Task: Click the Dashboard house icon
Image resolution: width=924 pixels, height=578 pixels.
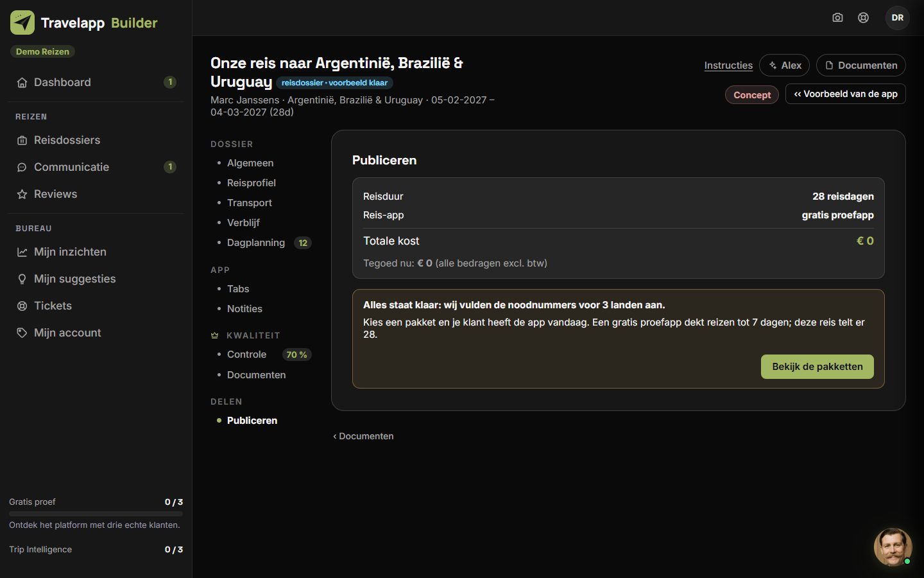Action: click(22, 82)
